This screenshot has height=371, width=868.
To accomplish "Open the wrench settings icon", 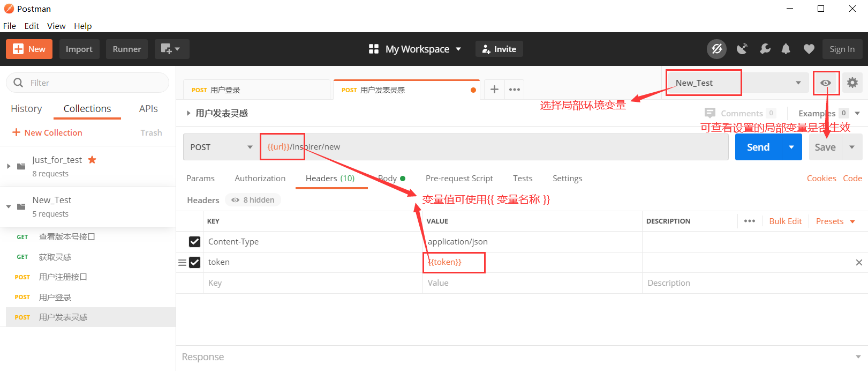I will (765, 49).
